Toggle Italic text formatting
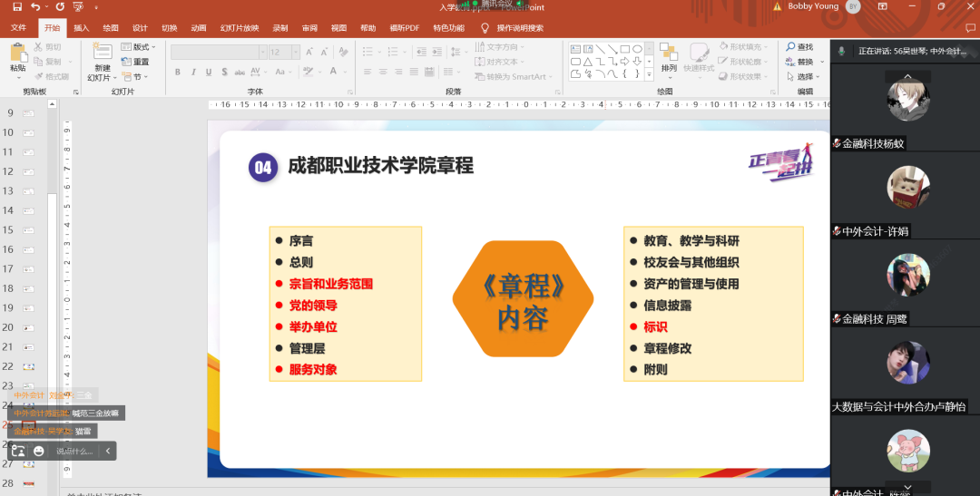 tap(193, 73)
